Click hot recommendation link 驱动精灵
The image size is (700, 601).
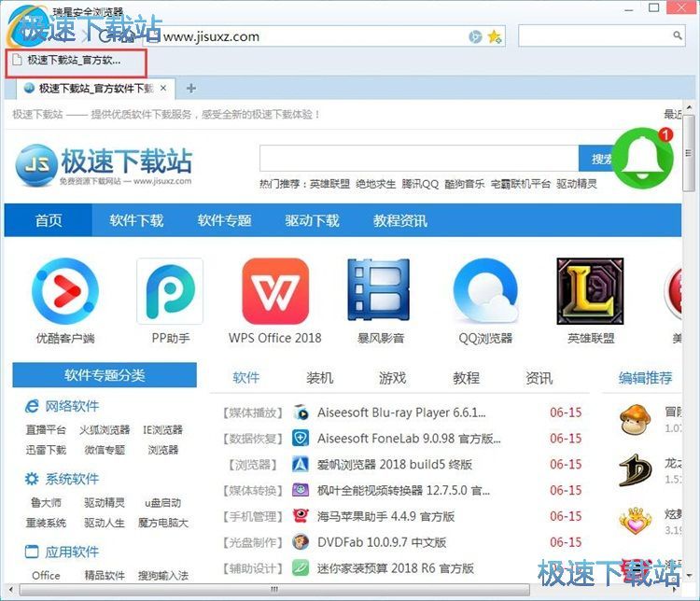[577, 184]
